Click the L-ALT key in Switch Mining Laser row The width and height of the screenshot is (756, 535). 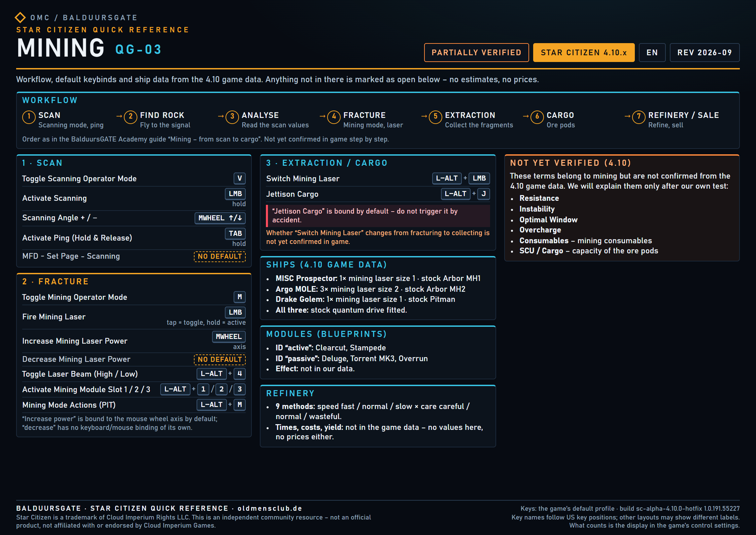(x=447, y=178)
